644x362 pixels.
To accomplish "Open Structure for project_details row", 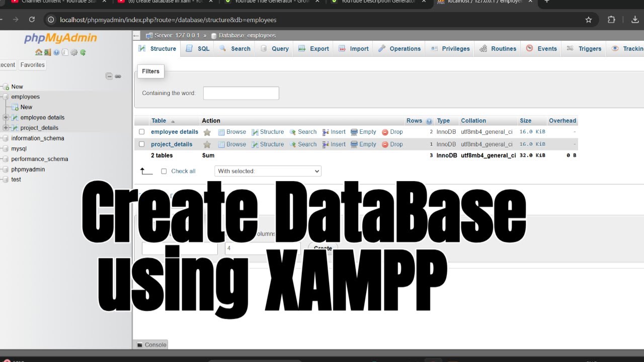I will click(x=268, y=144).
